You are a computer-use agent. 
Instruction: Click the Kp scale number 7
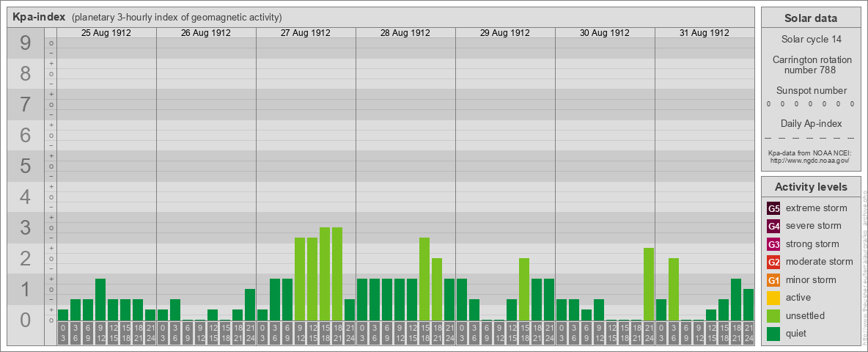tap(26, 105)
